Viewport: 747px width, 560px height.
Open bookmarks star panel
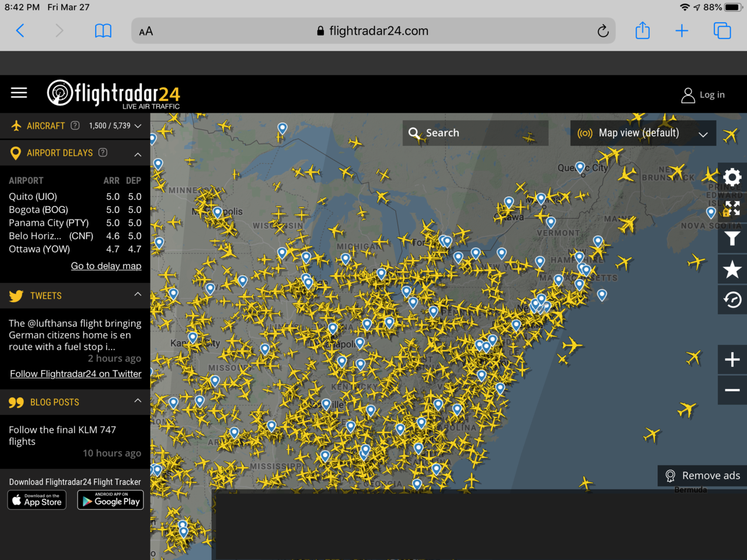click(x=732, y=269)
